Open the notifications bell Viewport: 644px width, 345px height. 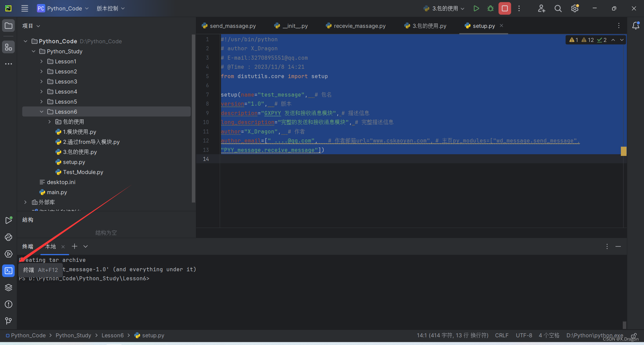pyautogui.click(x=636, y=26)
